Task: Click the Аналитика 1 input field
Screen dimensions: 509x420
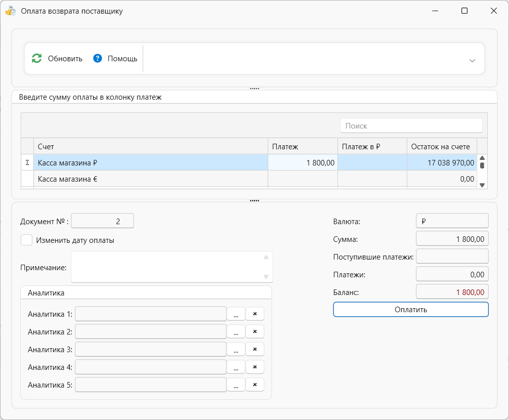Action: pos(151,314)
